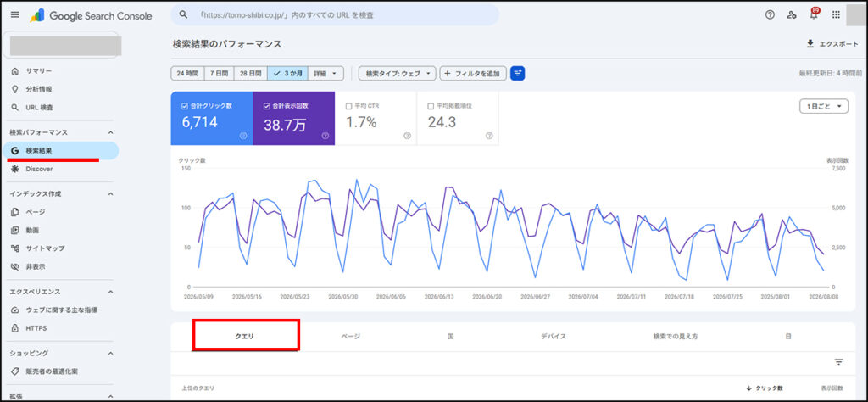Switch to the ページ tab in table
Image resolution: width=868 pixels, height=402 pixels.
coord(350,336)
